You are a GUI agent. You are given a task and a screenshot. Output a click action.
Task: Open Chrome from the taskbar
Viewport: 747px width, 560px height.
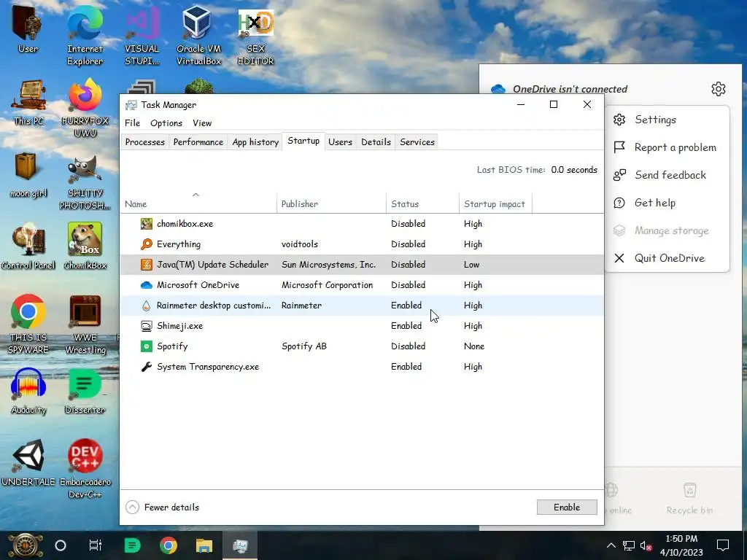169,545
